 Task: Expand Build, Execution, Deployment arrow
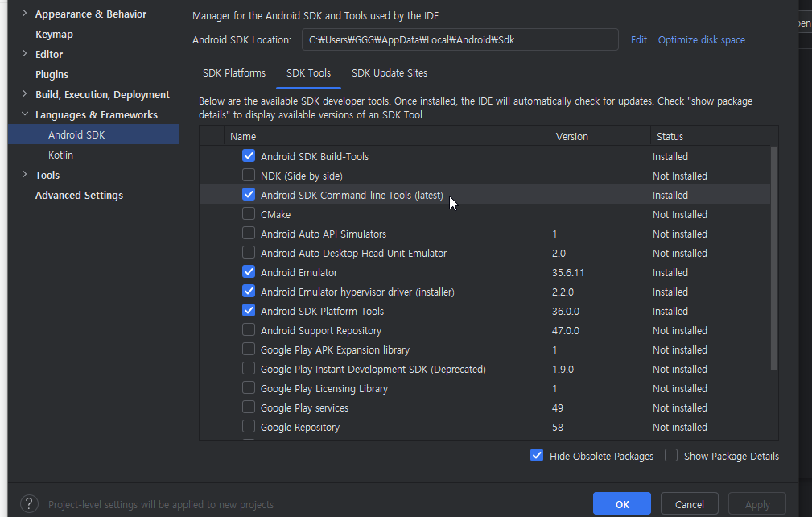[24, 93]
